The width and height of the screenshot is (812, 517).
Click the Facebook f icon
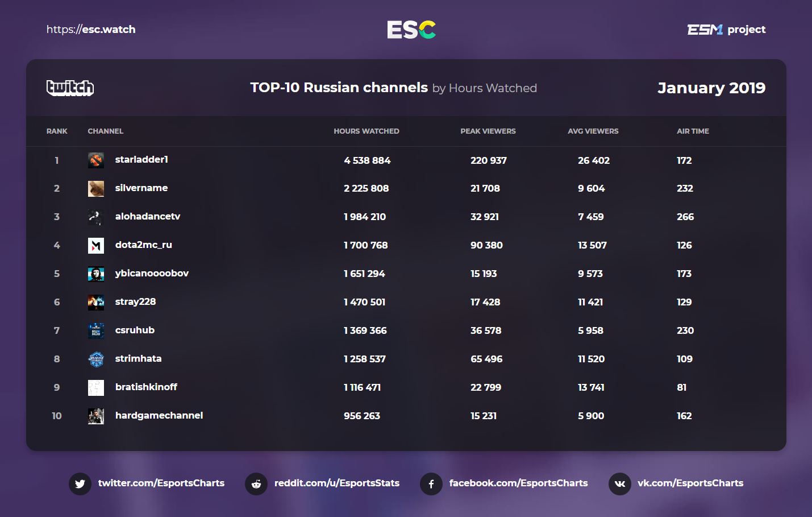click(x=431, y=483)
